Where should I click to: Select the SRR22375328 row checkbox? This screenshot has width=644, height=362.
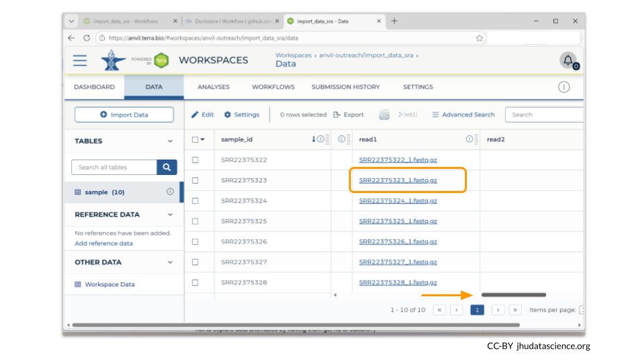coord(195,282)
